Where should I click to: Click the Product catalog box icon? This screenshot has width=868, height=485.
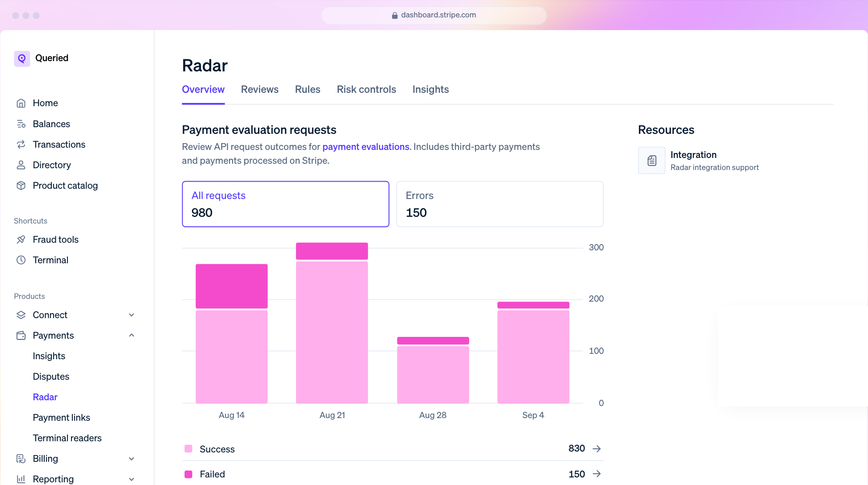[x=21, y=186]
